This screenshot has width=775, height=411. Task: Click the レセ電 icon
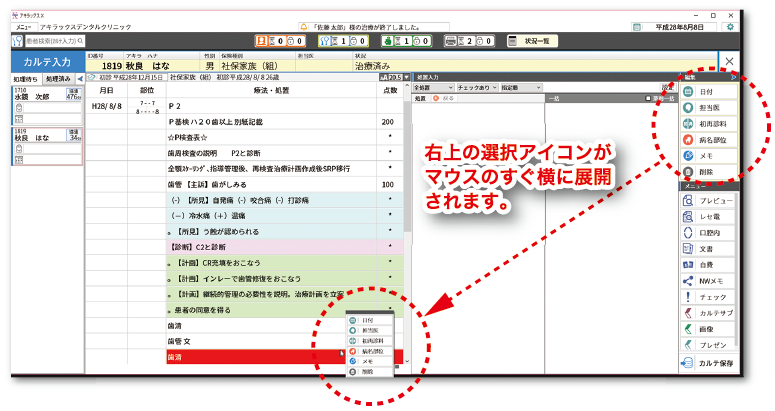point(710,217)
